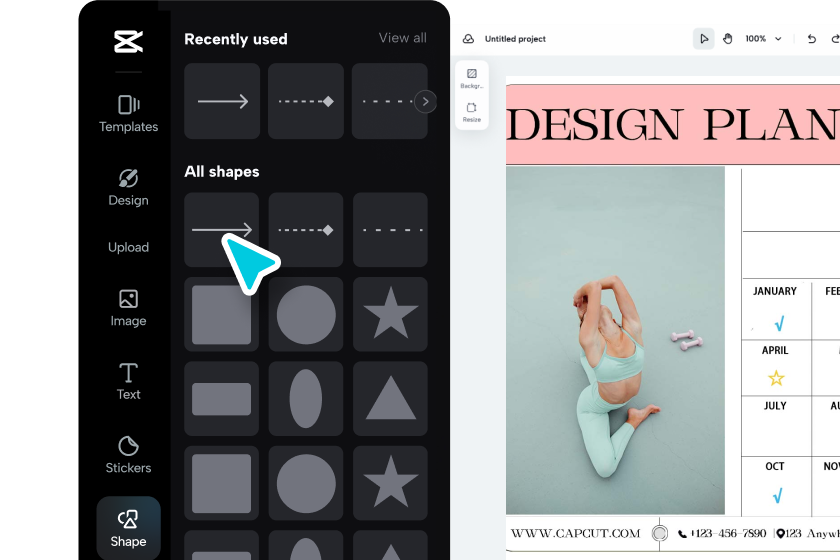The height and width of the screenshot is (560, 840).
Task: Pick the dotted diamond line under Recently used
Action: [306, 101]
